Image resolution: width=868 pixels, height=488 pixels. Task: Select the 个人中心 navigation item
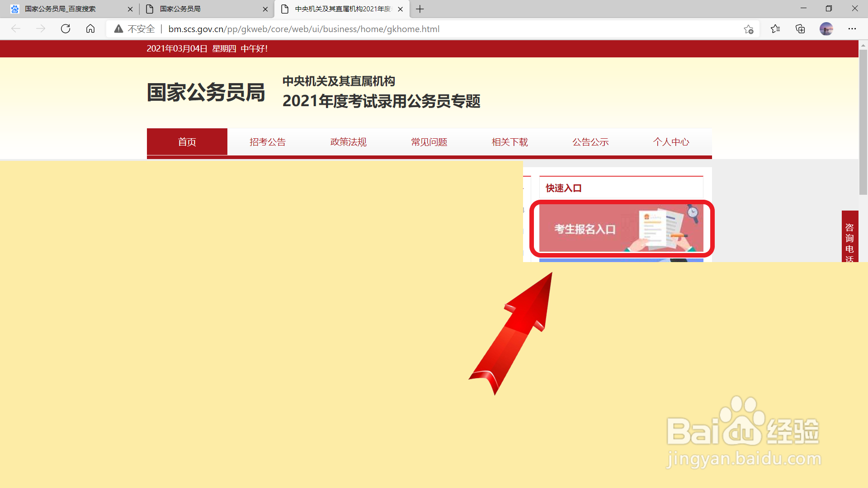point(671,141)
